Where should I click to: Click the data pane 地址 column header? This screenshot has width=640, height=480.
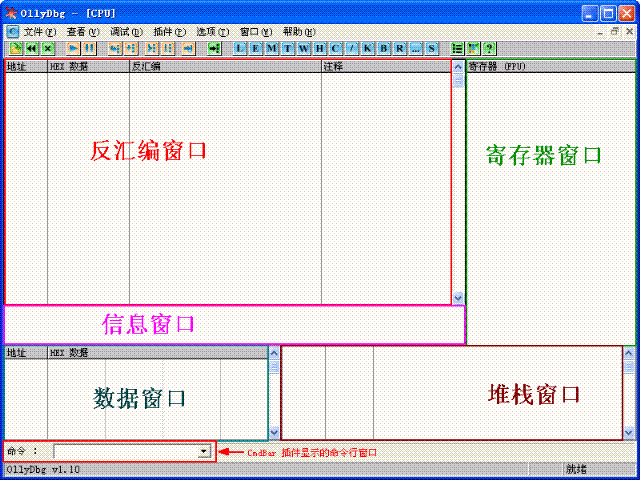pyautogui.click(x=26, y=353)
